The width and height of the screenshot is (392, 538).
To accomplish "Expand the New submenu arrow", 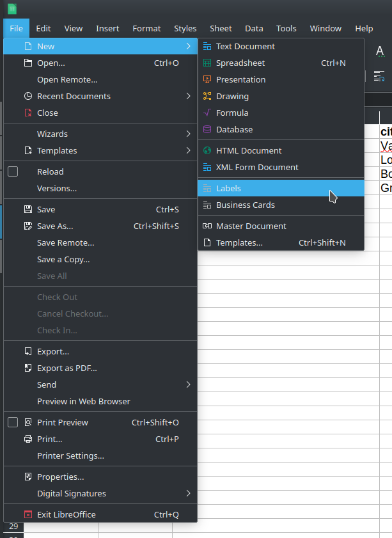I will tap(188, 46).
